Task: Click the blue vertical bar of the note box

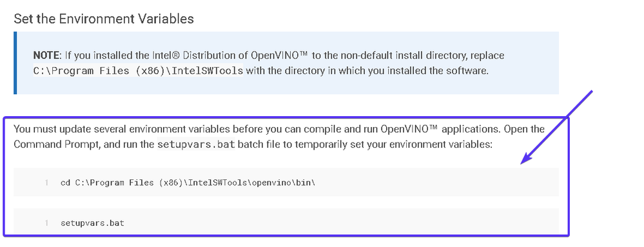Action: point(15,63)
